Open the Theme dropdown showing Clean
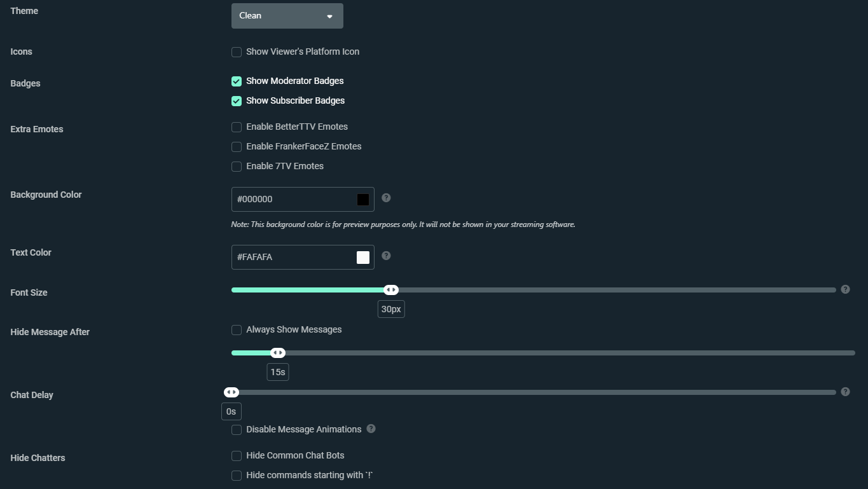This screenshot has width=868, height=489. [287, 15]
